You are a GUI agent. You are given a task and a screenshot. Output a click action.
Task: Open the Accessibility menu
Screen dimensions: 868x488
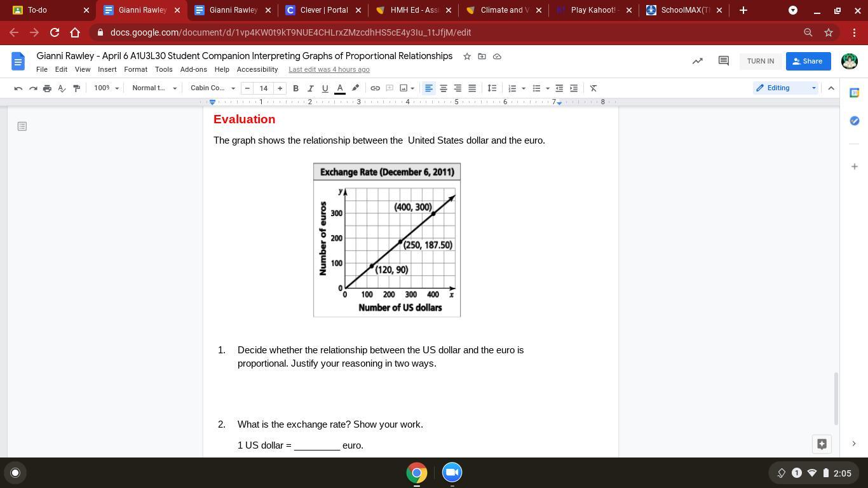pyautogui.click(x=257, y=69)
